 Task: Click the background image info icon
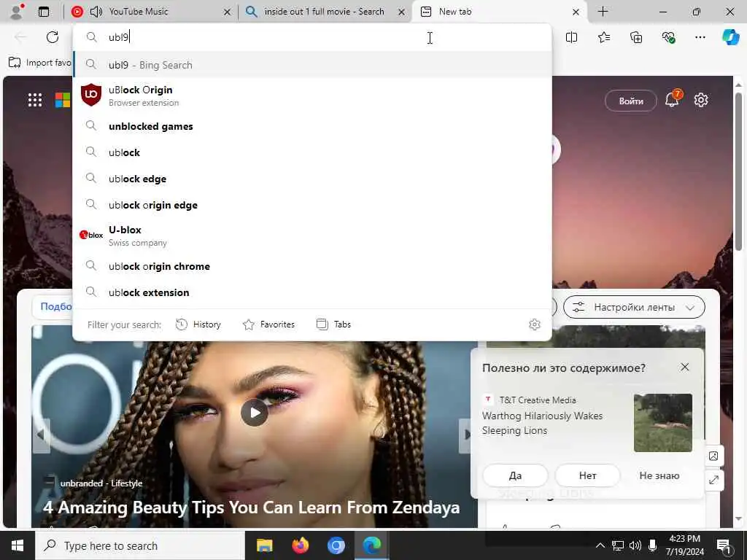click(x=713, y=456)
